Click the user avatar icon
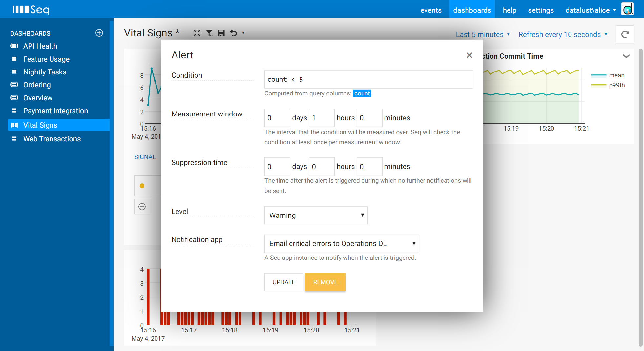This screenshot has width=644, height=351. pyautogui.click(x=628, y=9)
